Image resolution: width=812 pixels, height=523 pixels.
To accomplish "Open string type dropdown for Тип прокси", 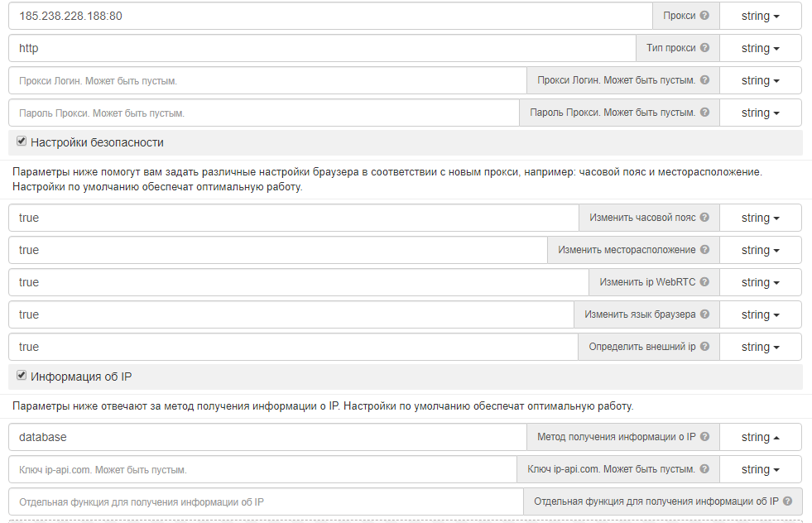I will pos(761,48).
